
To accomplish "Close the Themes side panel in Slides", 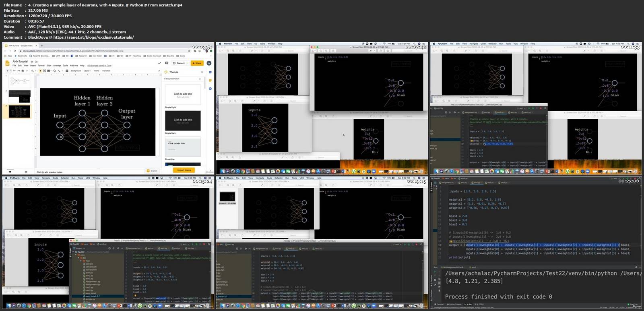I will [202, 72].
